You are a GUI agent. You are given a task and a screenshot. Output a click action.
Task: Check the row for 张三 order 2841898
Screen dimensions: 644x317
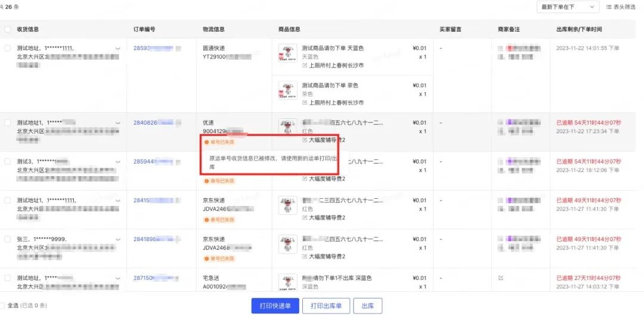(x=7, y=239)
